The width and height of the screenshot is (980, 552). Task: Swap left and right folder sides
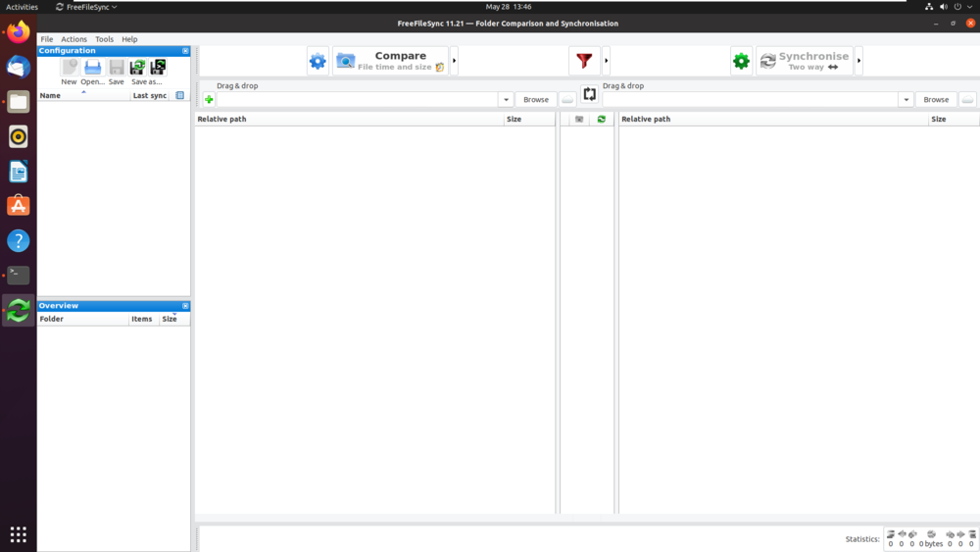589,94
